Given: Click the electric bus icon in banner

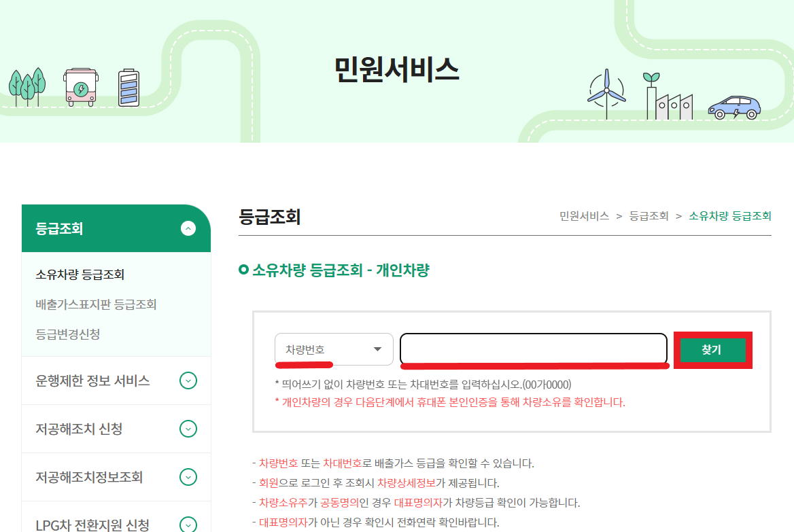Looking at the screenshot, I should pyautogui.click(x=81, y=87).
